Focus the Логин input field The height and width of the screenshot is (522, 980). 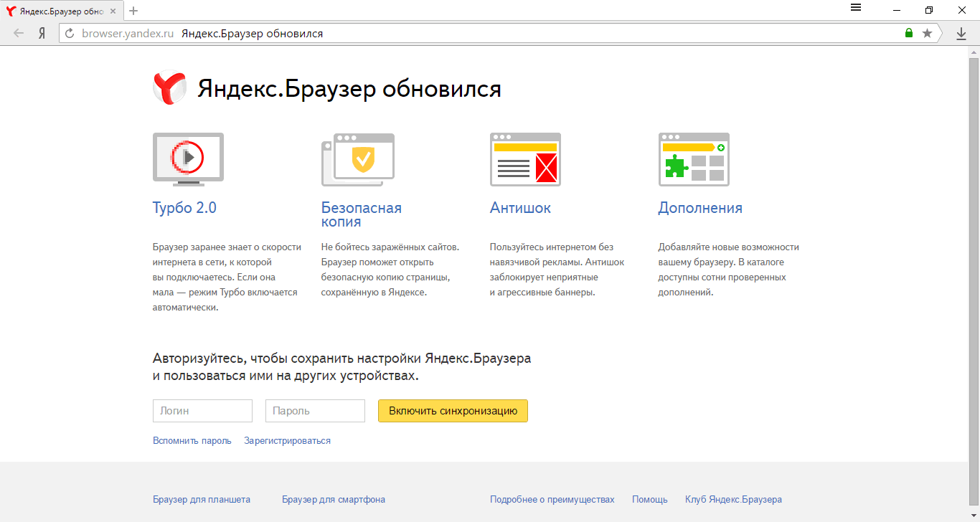[x=202, y=411]
